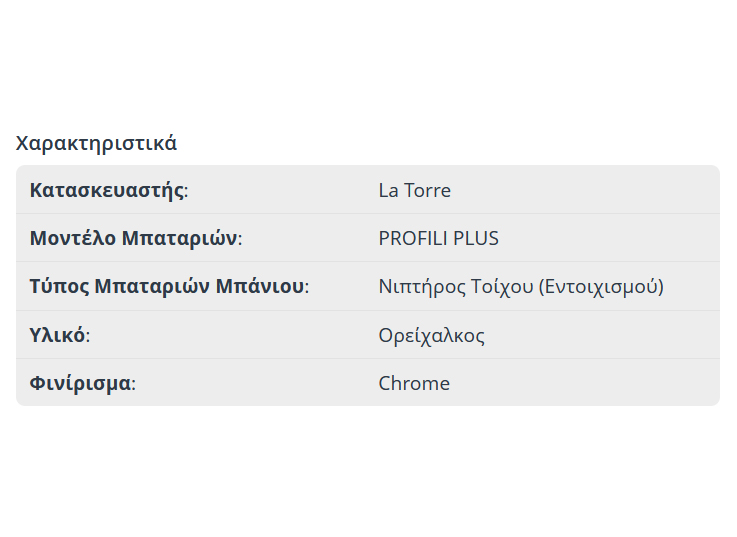This screenshot has height=537, width=737.
Task: Select the La Torre manufacturer value
Action: pyautogui.click(x=414, y=190)
